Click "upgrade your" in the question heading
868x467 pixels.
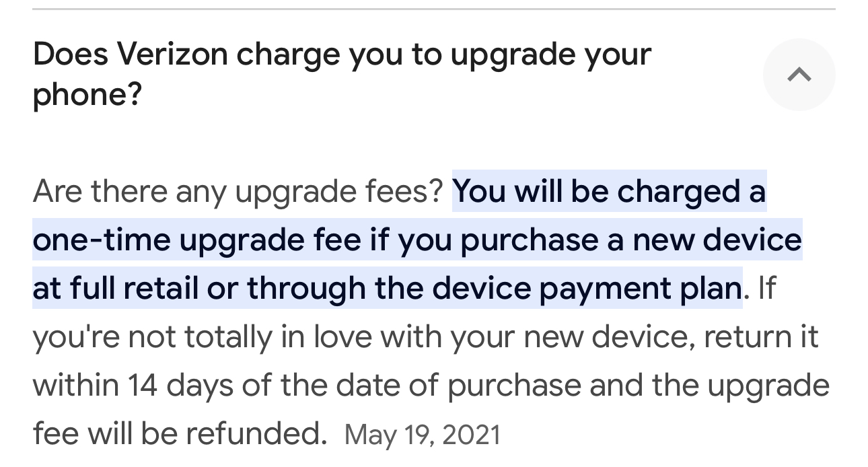click(x=550, y=55)
